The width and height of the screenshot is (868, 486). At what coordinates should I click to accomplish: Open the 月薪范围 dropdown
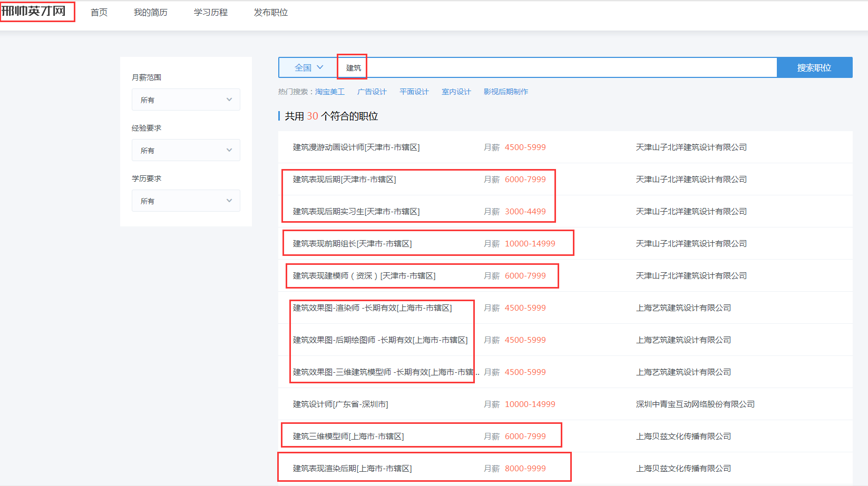pos(186,100)
